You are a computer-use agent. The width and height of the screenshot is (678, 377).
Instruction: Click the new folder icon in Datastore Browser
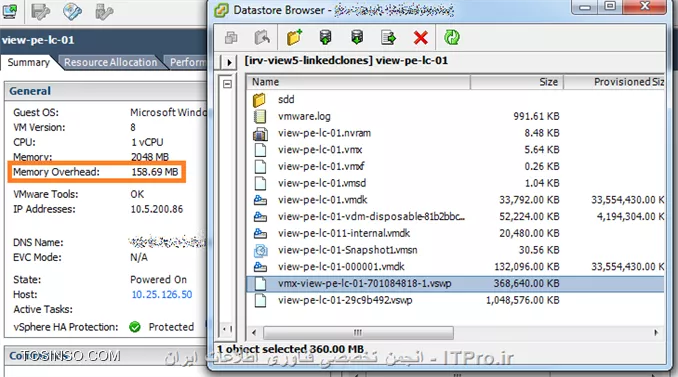click(294, 38)
